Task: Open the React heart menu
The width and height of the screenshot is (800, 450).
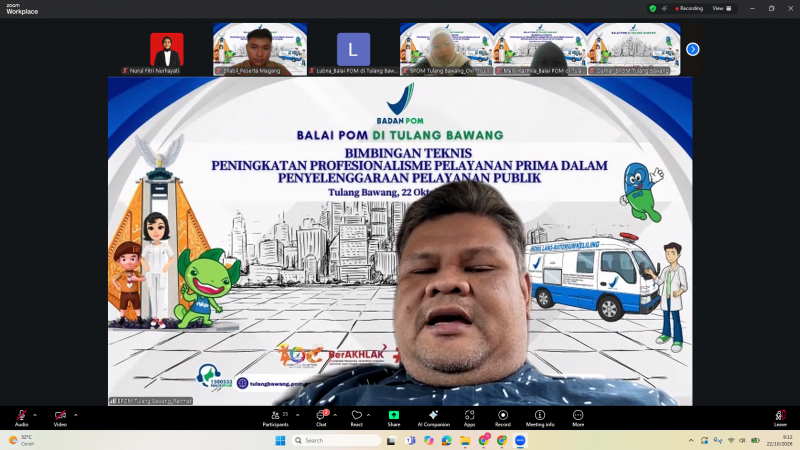Action: click(357, 418)
